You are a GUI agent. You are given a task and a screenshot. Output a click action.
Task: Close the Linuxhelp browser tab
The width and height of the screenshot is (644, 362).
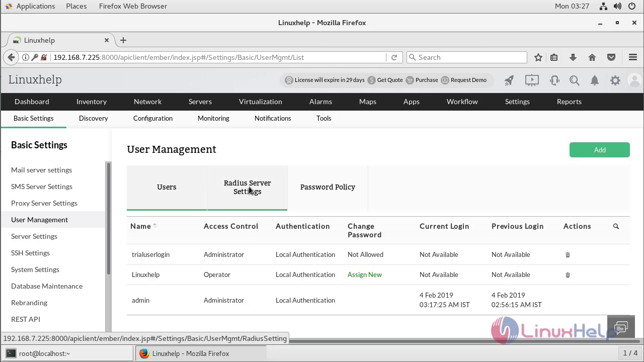point(107,40)
